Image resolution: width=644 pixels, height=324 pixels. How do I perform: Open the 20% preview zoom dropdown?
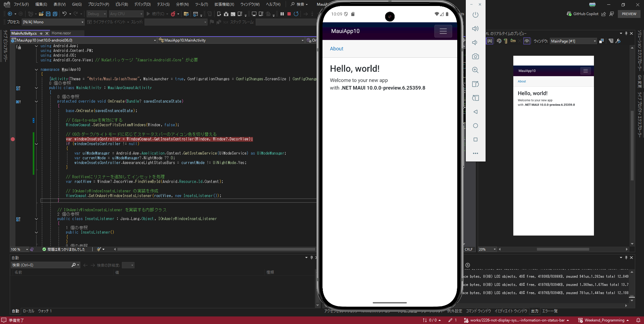487,249
